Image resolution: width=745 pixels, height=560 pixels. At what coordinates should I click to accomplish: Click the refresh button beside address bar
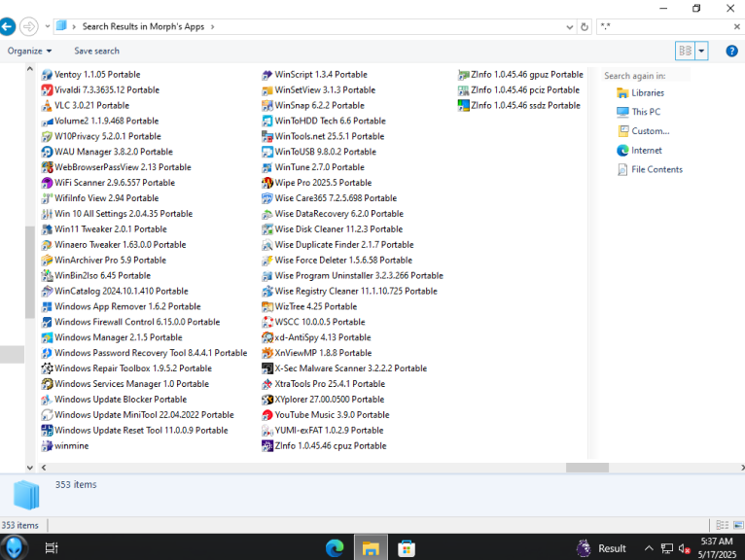click(585, 26)
